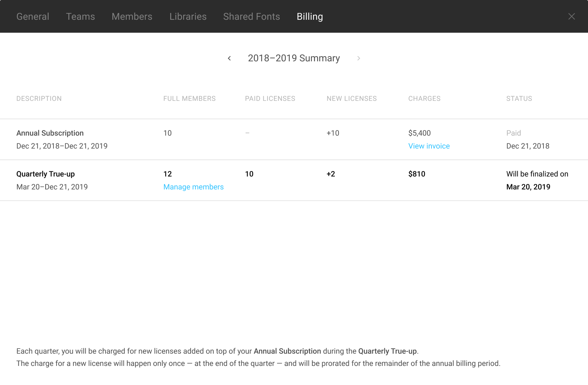This screenshot has height=385, width=588.
Task: Open the View invoice link
Action: coord(429,146)
